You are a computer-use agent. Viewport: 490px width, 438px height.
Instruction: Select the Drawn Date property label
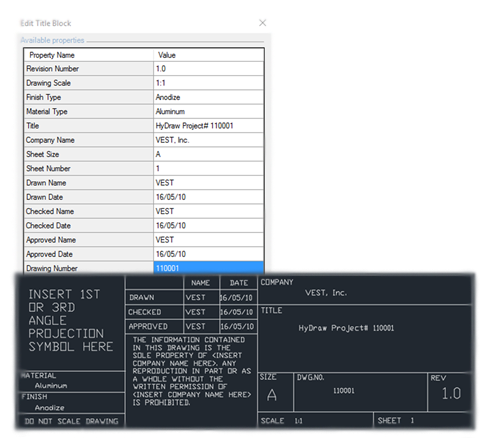tap(89, 197)
